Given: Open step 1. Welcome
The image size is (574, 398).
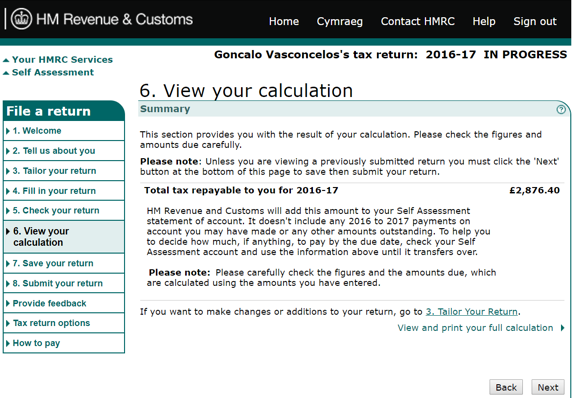Looking at the screenshot, I should click(x=64, y=131).
